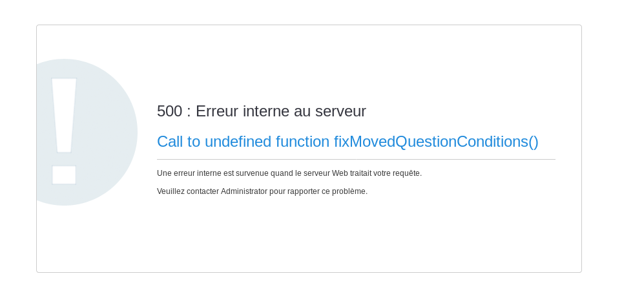644x300 pixels.
Task: Click the "Une erreur interne est survenue" sentence
Action: coord(289,173)
